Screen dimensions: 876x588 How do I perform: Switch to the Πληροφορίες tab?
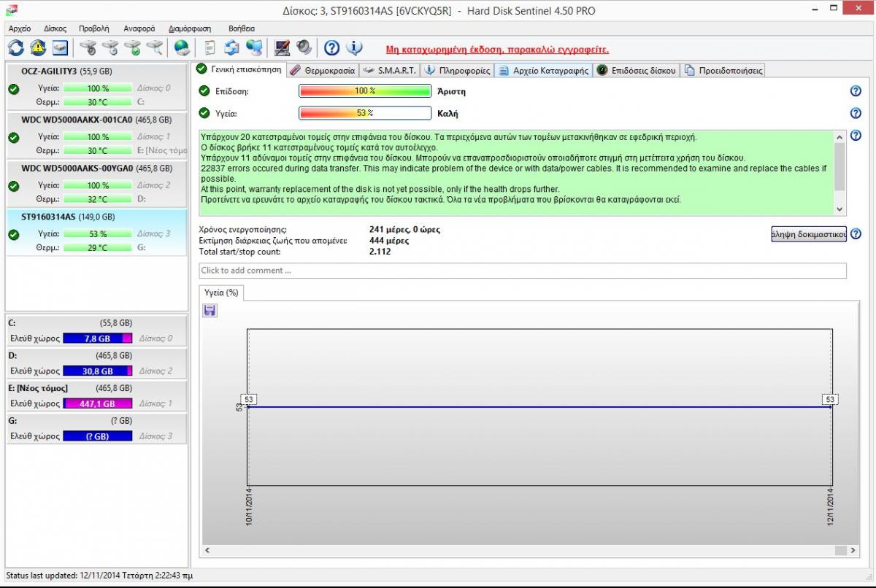pyautogui.click(x=457, y=71)
